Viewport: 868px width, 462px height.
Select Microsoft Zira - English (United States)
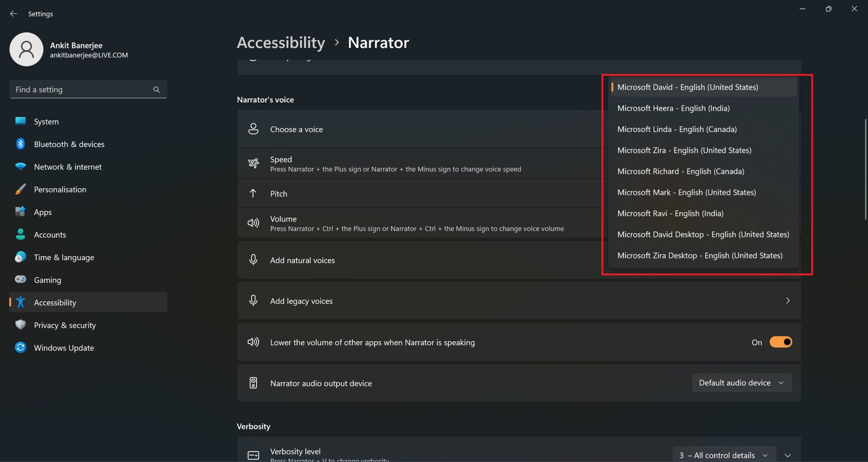pyautogui.click(x=703, y=150)
